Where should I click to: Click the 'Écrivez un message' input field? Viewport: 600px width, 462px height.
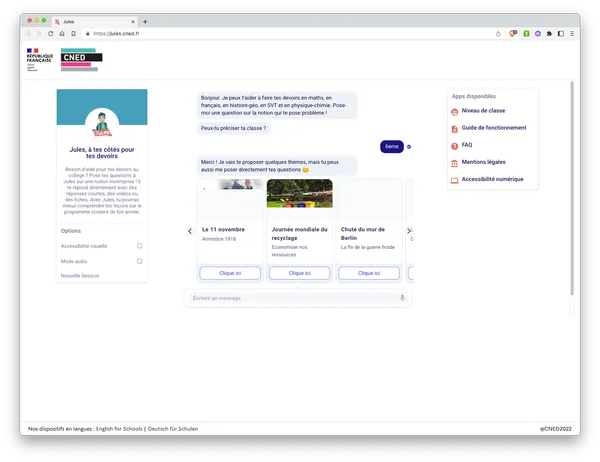294,298
